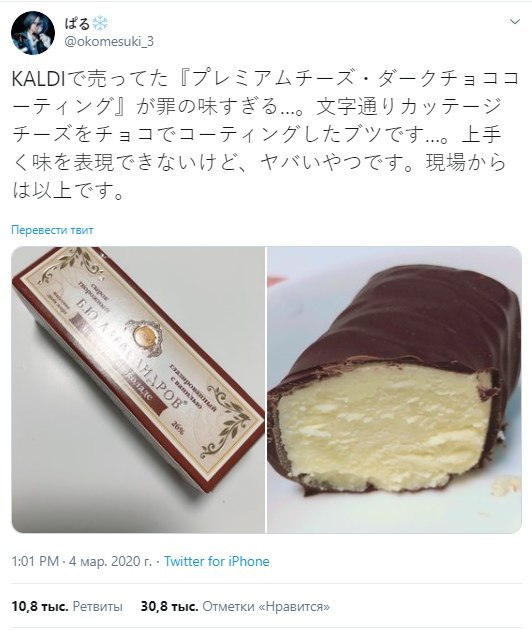Click the Перевести твит link
Viewport: 532px width, 630px height.
[x=52, y=230]
